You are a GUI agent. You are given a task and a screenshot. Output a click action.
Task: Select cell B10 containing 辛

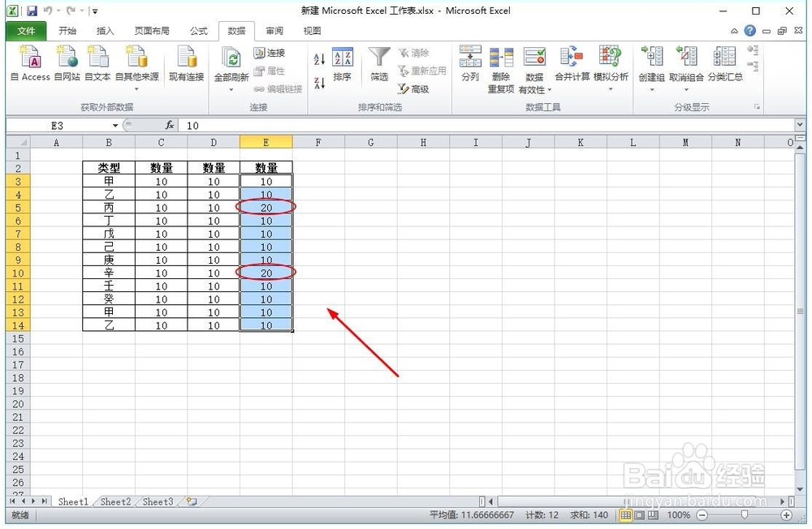coord(109,273)
